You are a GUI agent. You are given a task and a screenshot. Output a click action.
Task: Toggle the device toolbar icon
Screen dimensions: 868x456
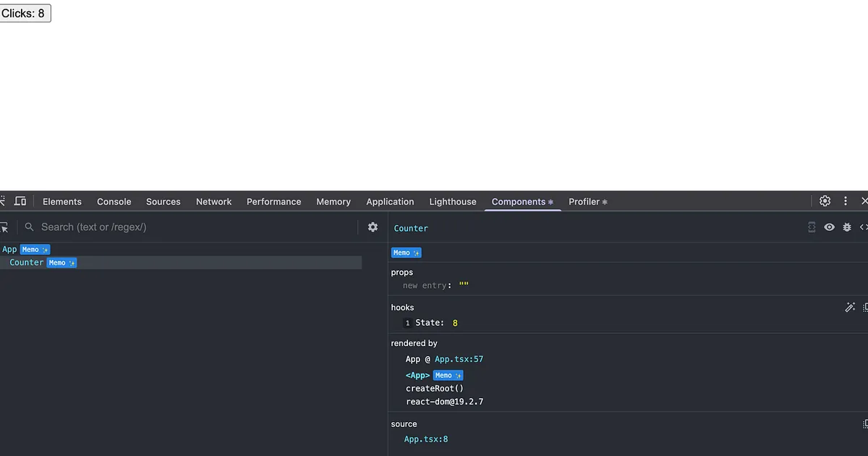pyautogui.click(x=20, y=201)
